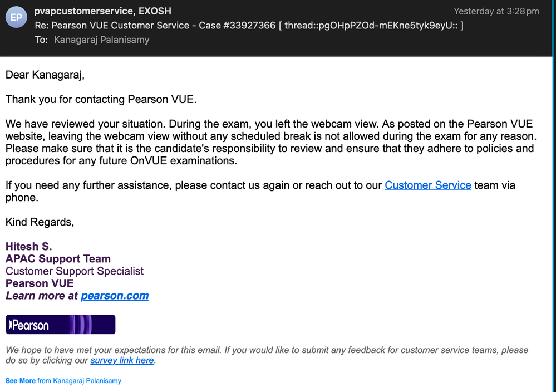Viewport: 556px width, 392px height.
Task: Click the Customer Support Specialist title text
Action: 75,271
